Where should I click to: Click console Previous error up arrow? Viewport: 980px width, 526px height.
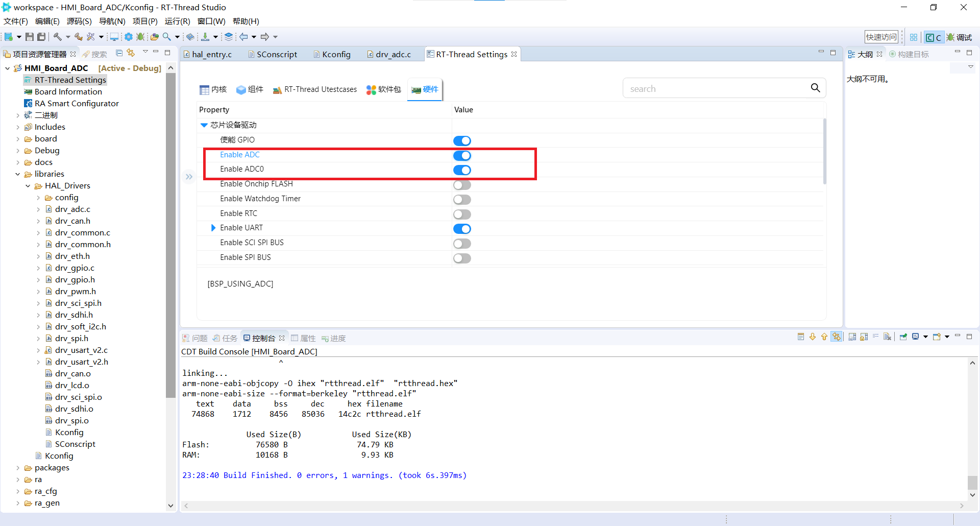(824, 337)
